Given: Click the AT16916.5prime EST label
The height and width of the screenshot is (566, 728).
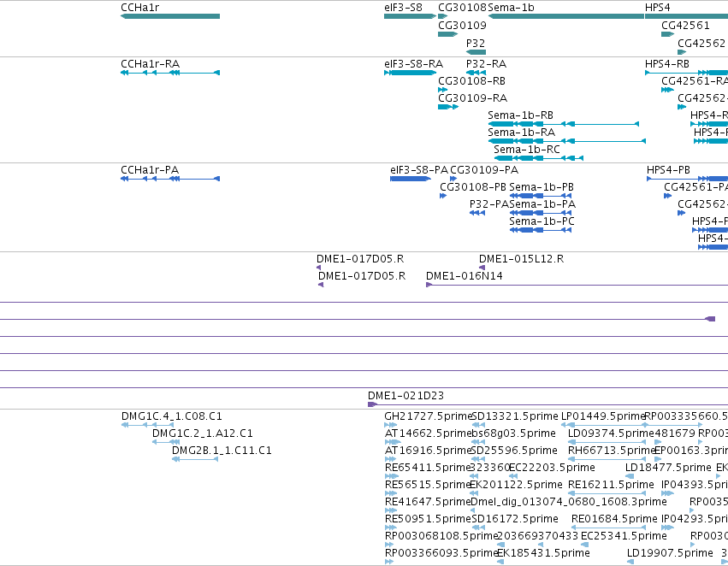Looking at the screenshot, I should pyautogui.click(x=428, y=451).
